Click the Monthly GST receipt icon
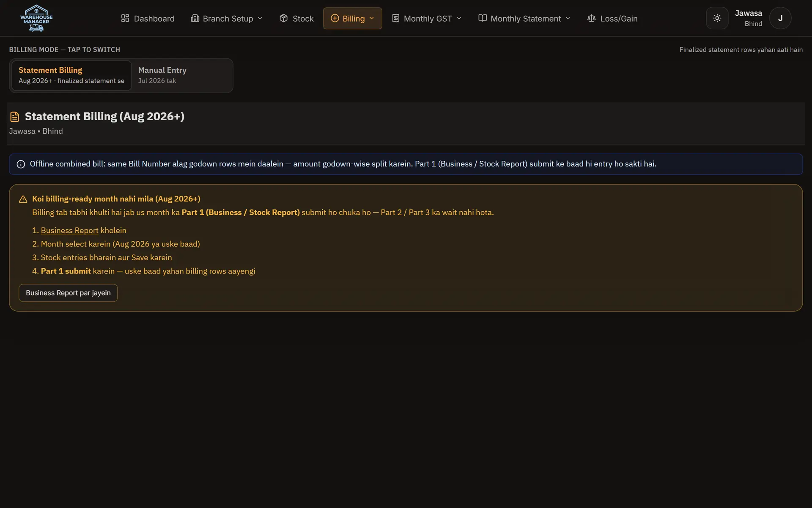 coord(396,18)
